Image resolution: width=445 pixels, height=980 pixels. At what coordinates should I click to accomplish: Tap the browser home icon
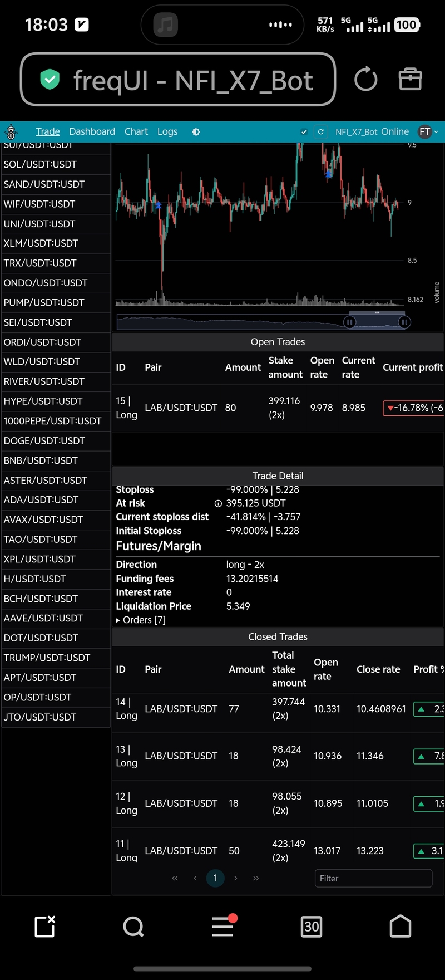[400, 927]
